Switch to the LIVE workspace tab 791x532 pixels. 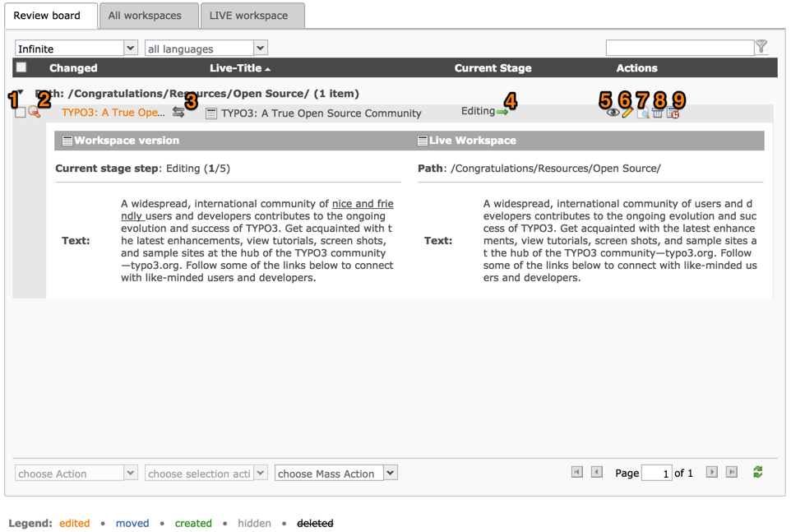248,16
